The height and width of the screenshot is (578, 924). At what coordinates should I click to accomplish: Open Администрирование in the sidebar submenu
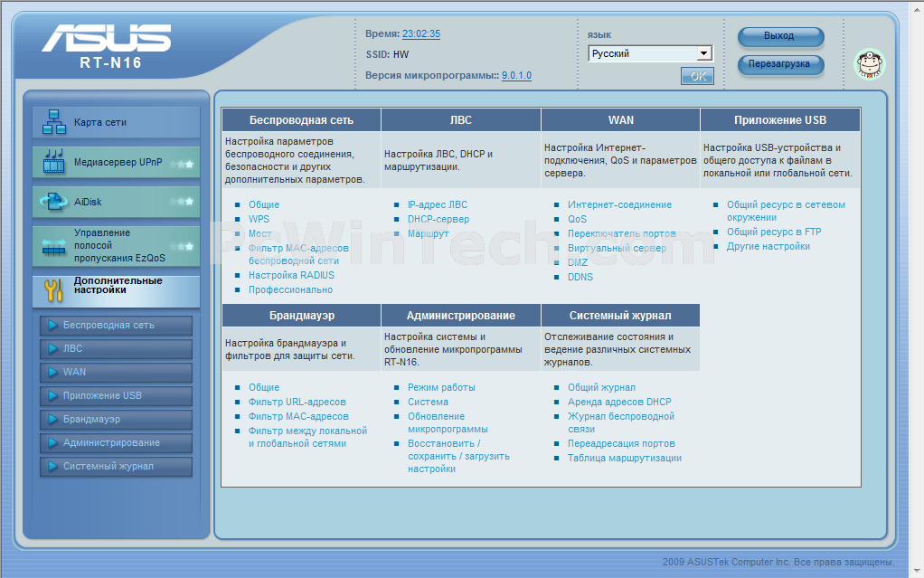pyautogui.click(x=116, y=443)
